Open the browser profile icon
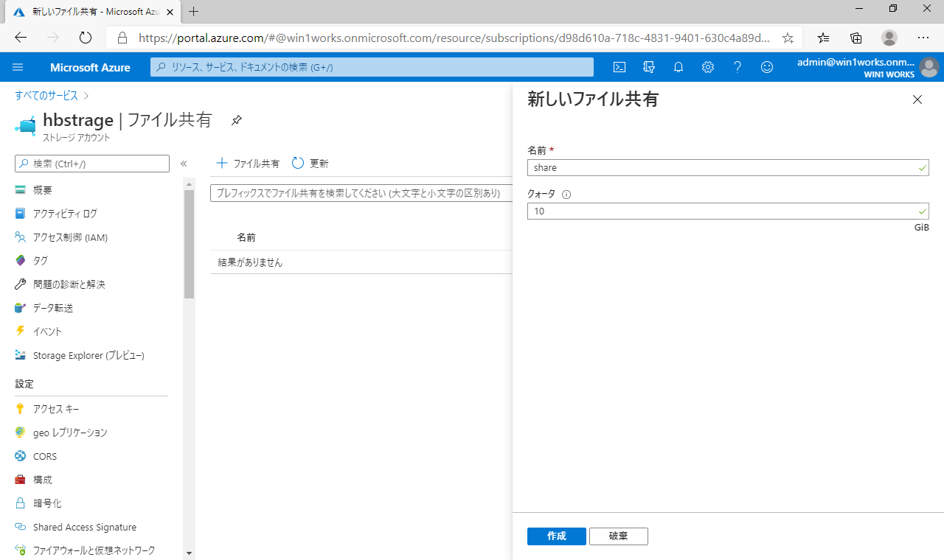 [x=889, y=38]
